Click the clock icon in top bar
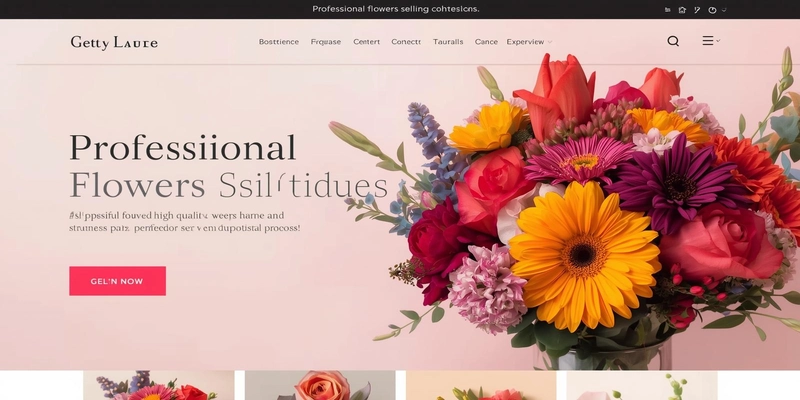The image size is (800, 400). [x=712, y=10]
